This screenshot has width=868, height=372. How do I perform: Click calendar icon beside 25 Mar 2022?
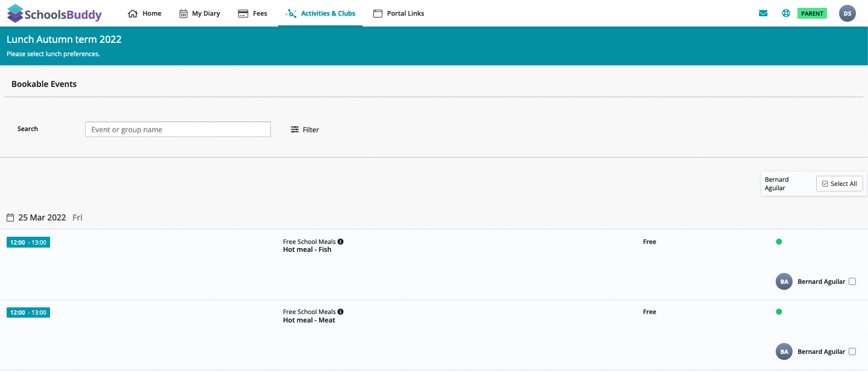pos(10,217)
